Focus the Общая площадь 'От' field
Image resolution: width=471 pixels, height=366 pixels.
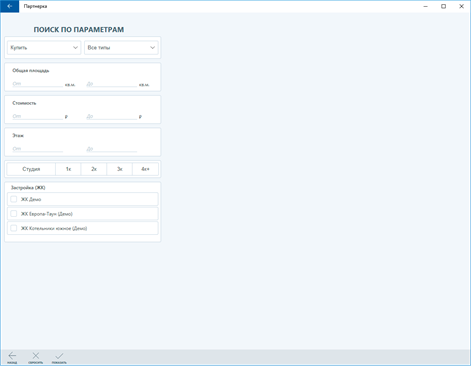(x=37, y=84)
